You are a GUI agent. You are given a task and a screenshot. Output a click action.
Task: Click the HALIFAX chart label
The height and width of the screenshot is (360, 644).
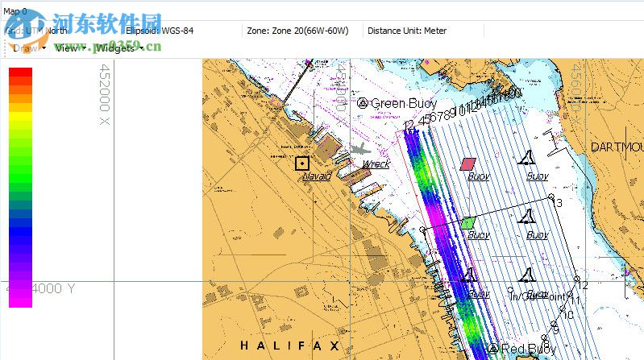pyautogui.click(x=290, y=346)
